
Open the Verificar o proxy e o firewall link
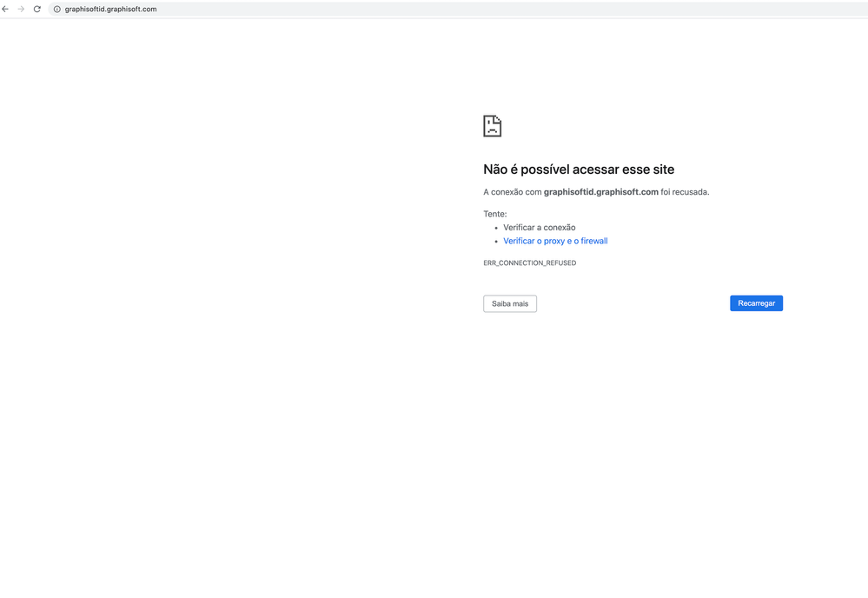click(555, 241)
